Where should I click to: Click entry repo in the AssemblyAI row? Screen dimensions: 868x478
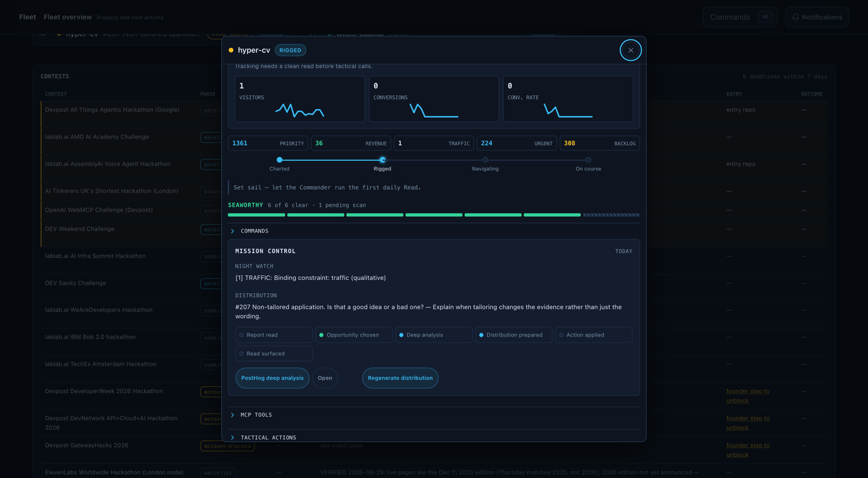click(741, 164)
